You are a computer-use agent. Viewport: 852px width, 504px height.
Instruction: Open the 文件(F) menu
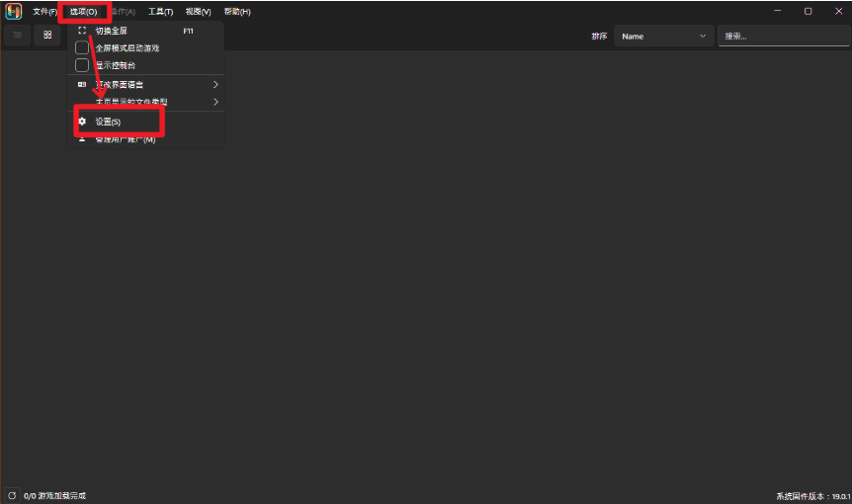[x=44, y=12]
